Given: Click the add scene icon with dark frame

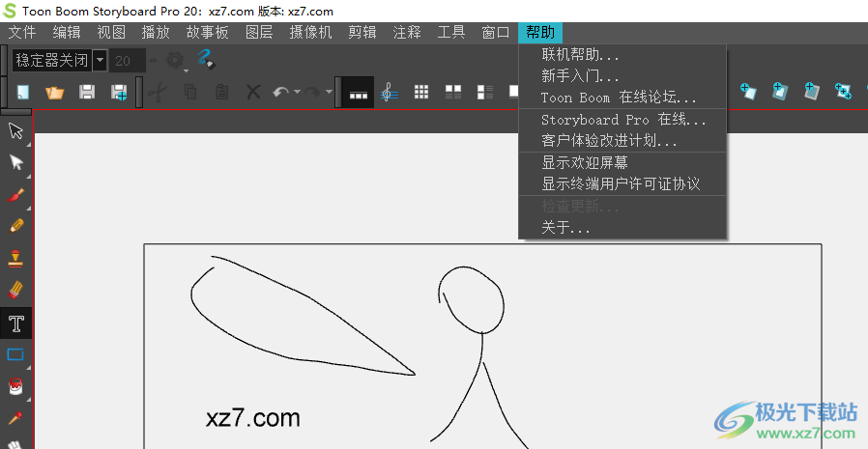Looking at the screenshot, I should click(780, 91).
